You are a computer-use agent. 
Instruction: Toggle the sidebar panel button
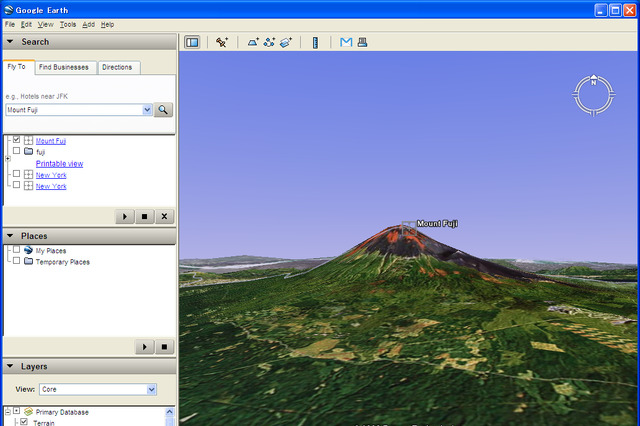(x=192, y=42)
